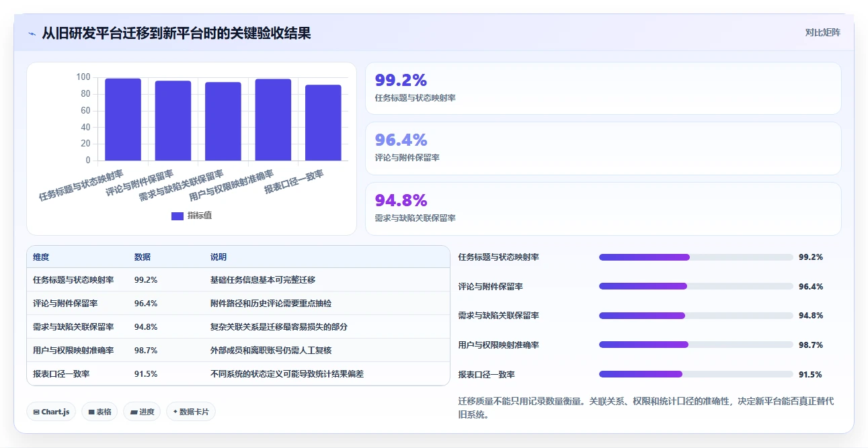Click the 任务标题与状态映射率 chart bar
The image size is (868, 448).
click(123, 120)
